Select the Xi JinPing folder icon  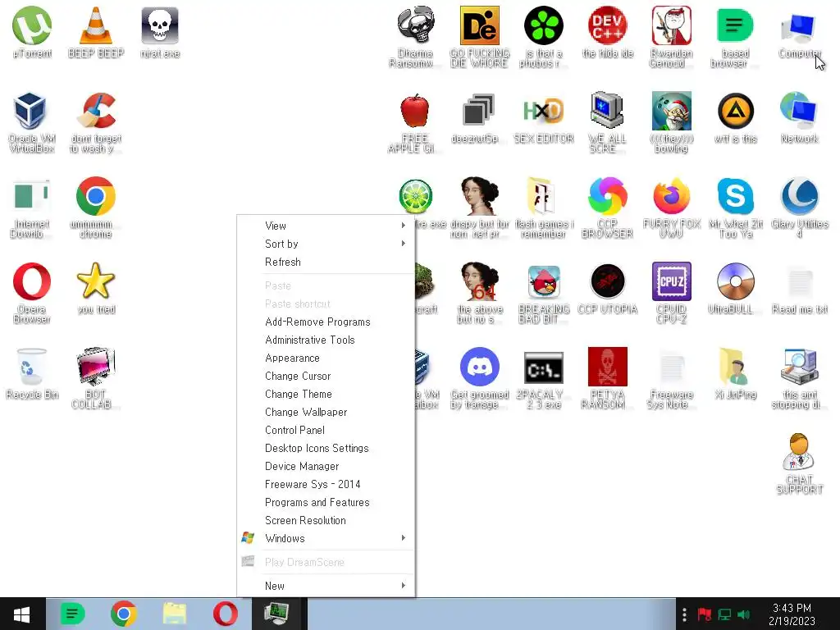coord(736,367)
